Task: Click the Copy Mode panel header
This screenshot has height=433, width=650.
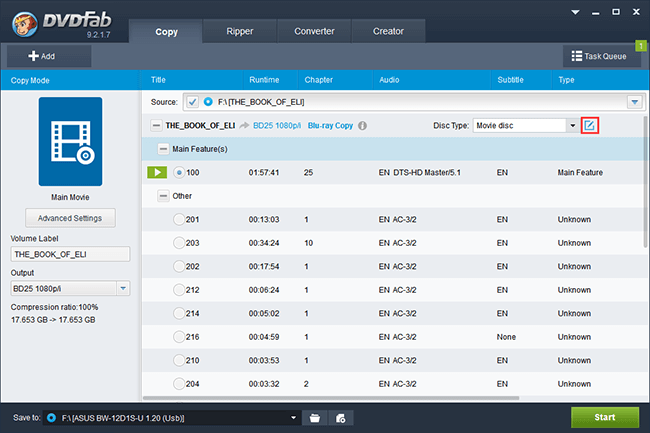Action: tap(70, 80)
